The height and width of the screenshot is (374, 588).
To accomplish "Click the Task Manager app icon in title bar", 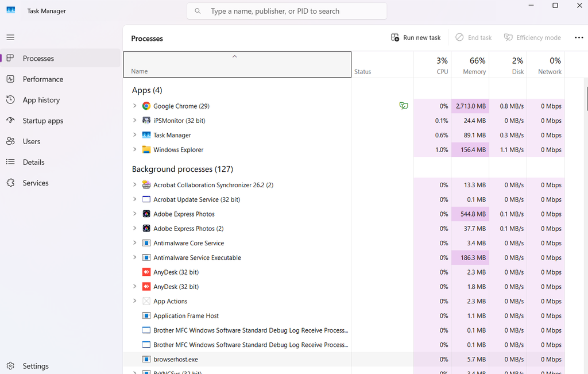I will [x=11, y=10].
